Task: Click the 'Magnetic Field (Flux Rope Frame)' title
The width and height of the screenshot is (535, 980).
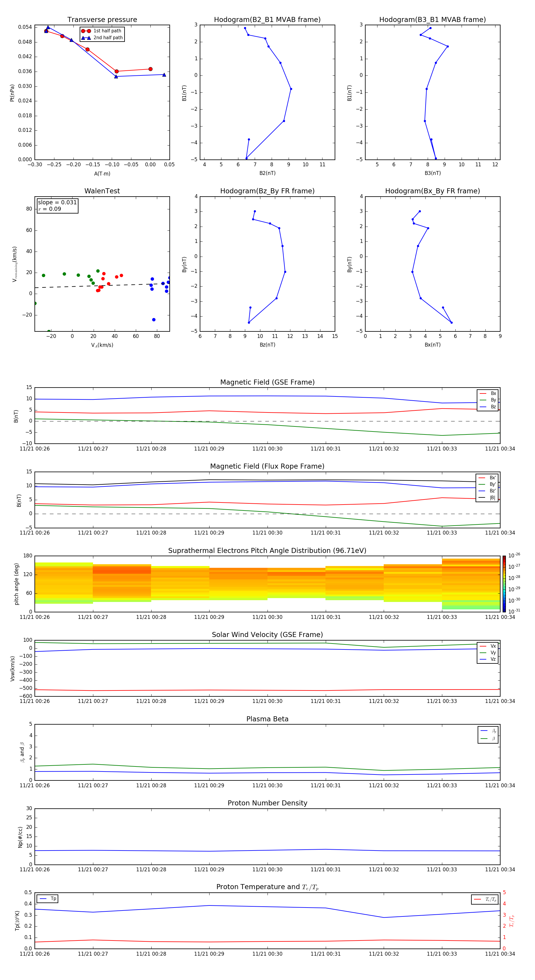Action: tap(267, 467)
